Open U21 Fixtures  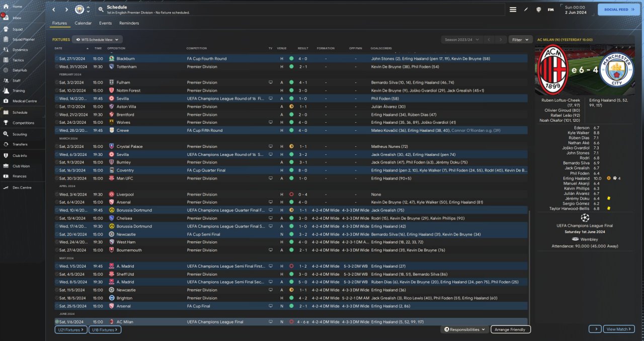point(71,329)
